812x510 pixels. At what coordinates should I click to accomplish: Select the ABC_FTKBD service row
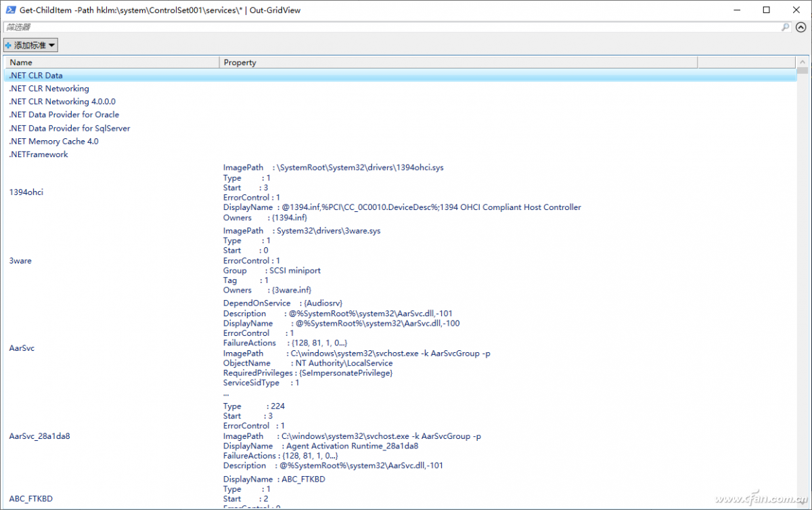[x=30, y=499]
